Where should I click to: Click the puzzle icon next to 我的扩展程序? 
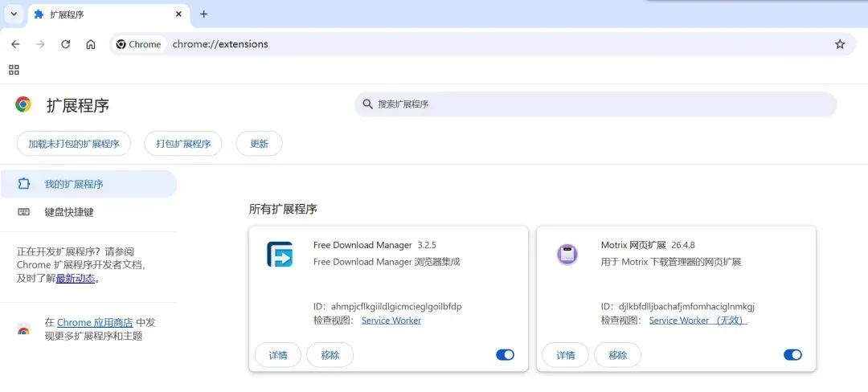click(x=24, y=184)
